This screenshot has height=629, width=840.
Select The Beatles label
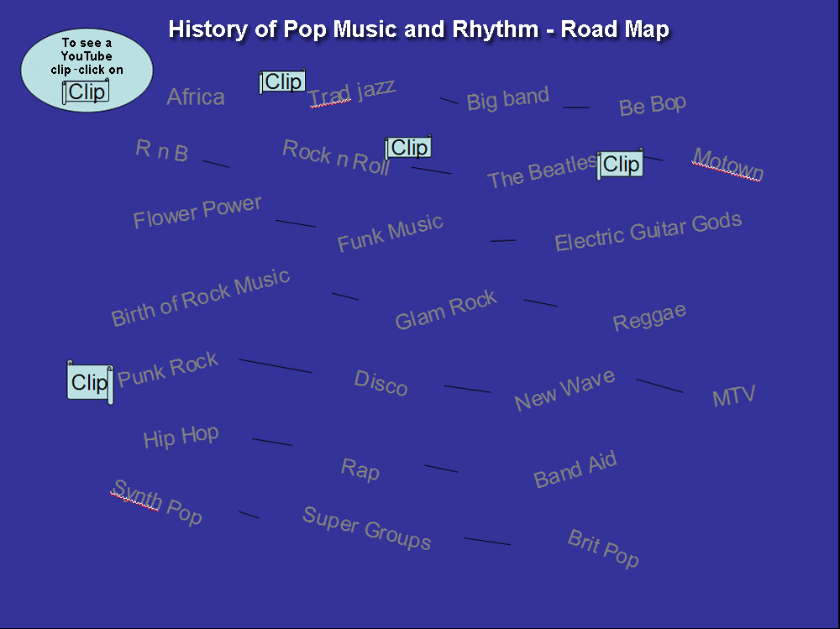(x=541, y=171)
